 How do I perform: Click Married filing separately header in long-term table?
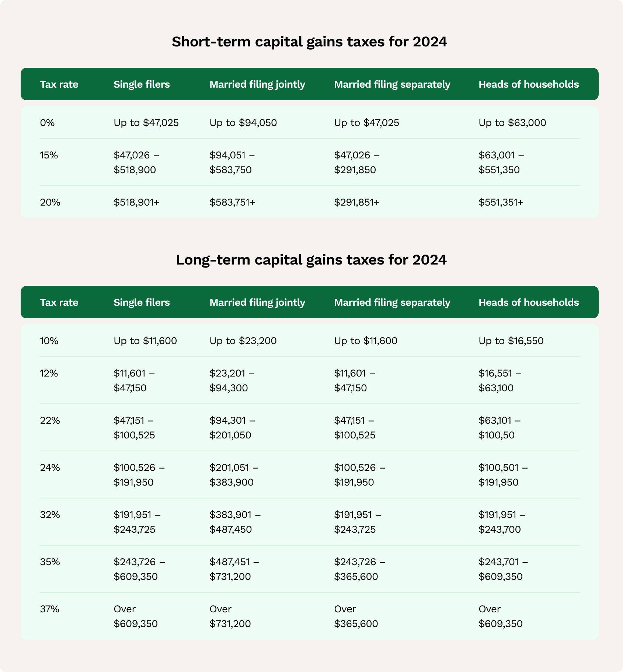pos(392,302)
